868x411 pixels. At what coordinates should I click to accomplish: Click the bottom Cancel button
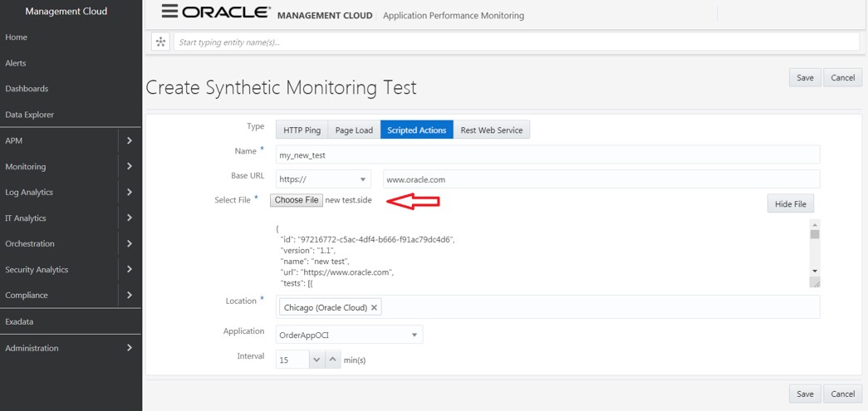842,394
